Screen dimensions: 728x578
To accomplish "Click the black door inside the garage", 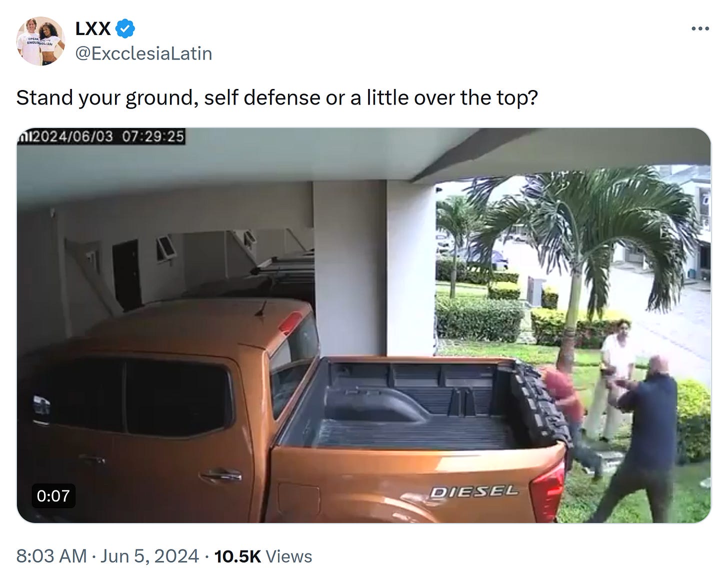I will click(126, 274).
